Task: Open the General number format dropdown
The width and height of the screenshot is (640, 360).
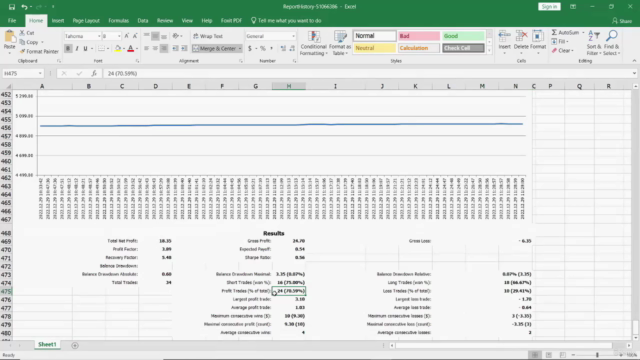Action: coord(293,36)
